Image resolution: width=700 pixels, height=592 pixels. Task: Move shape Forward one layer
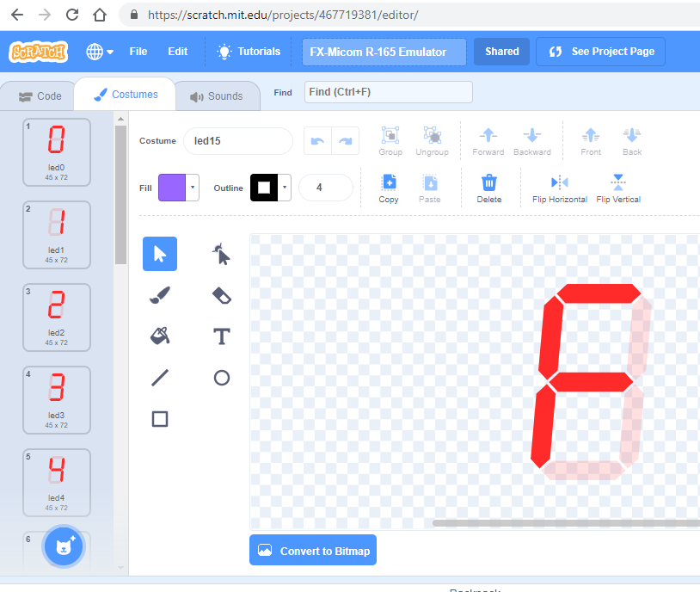tap(488, 141)
